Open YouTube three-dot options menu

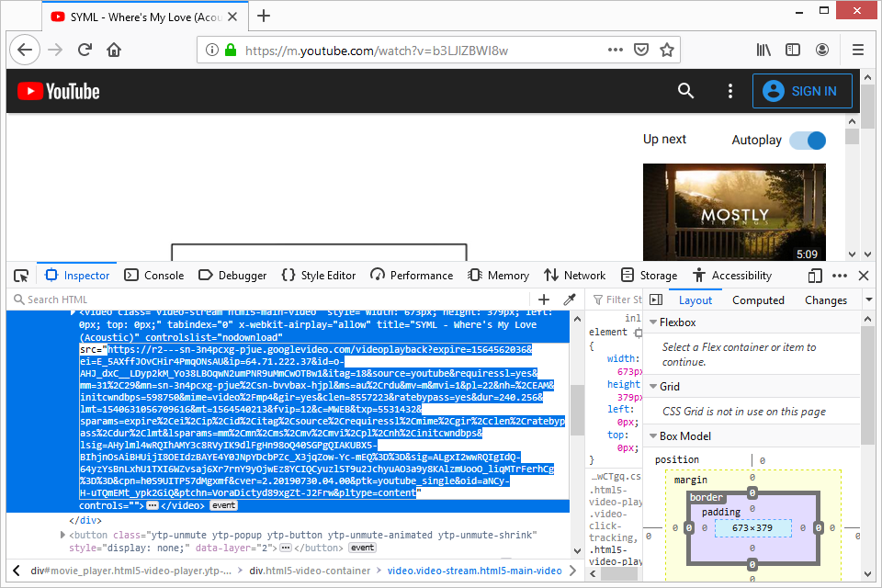pyautogui.click(x=730, y=91)
